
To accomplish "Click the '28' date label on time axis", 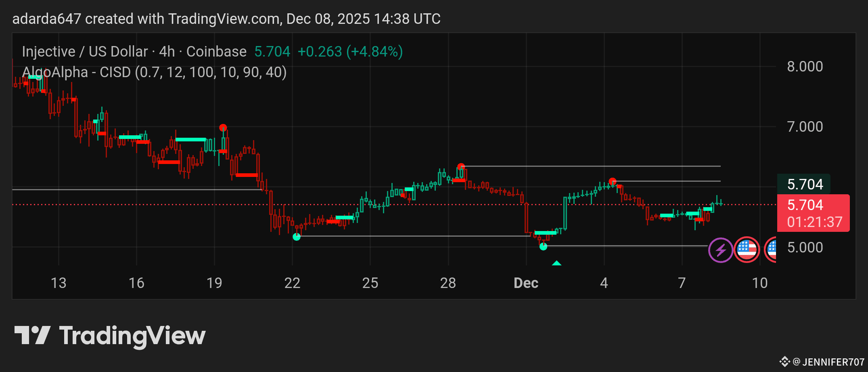I will (448, 283).
